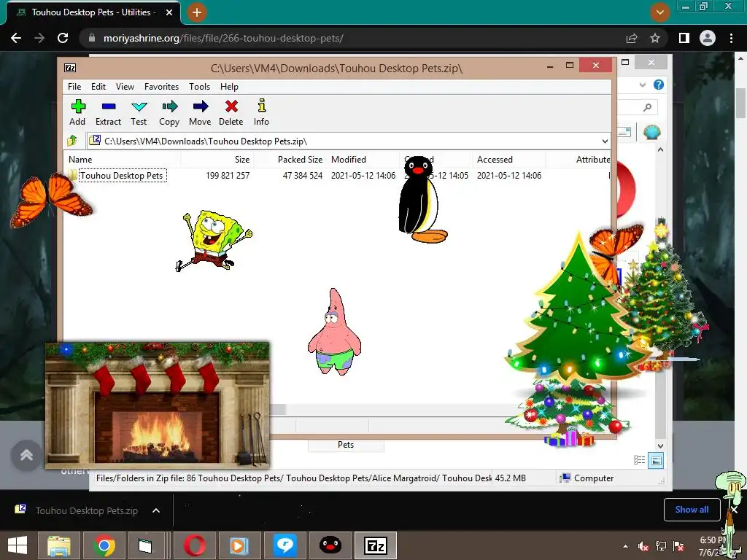The height and width of the screenshot is (560, 747).
Task: Extract files with the Extract tool
Action: pyautogui.click(x=108, y=112)
